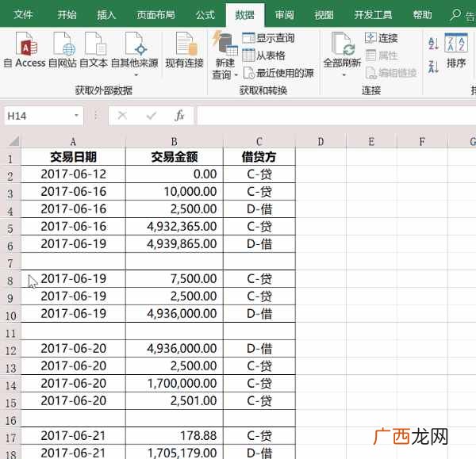This screenshot has width=476, height=459.
Task: Switch to 视图 tab
Action: click(x=324, y=14)
